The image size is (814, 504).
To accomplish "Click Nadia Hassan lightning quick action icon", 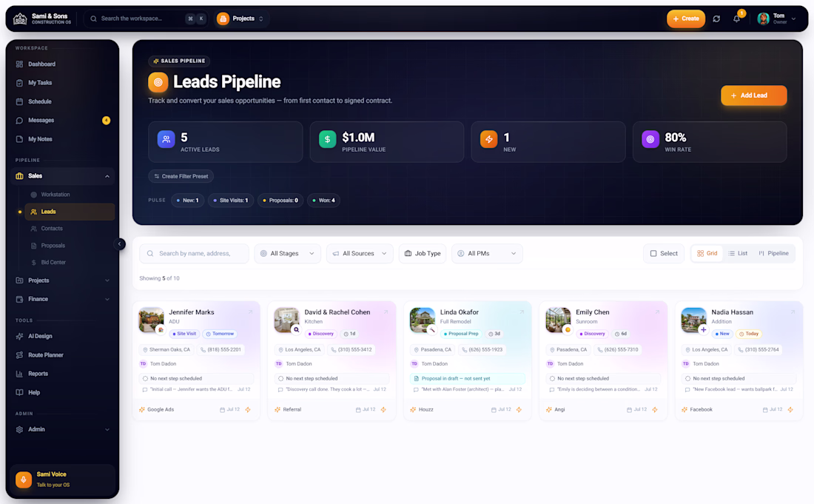I will pyautogui.click(x=790, y=410).
